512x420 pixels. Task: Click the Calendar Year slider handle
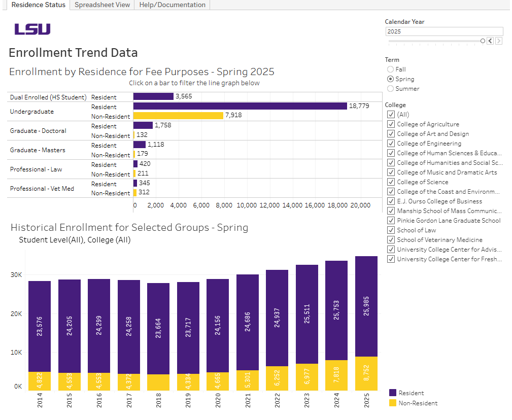tap(483, 41)
